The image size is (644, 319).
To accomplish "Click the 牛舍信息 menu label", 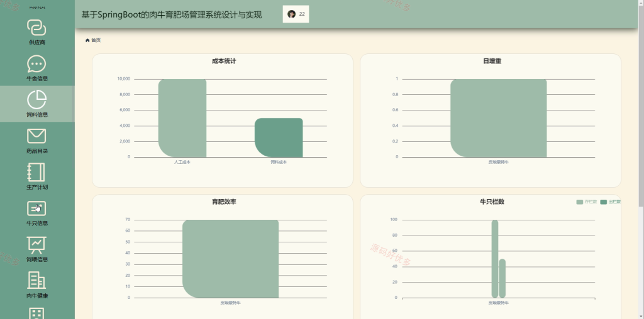I will click(x=37, y=78).
